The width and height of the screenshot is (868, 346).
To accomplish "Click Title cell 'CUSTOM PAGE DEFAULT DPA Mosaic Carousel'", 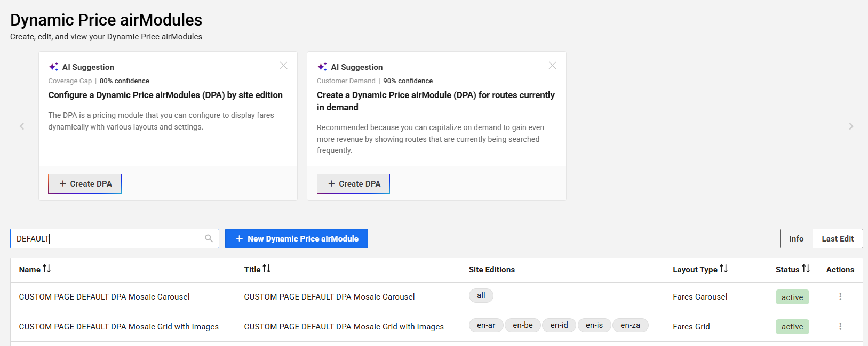I will [329, 297].
